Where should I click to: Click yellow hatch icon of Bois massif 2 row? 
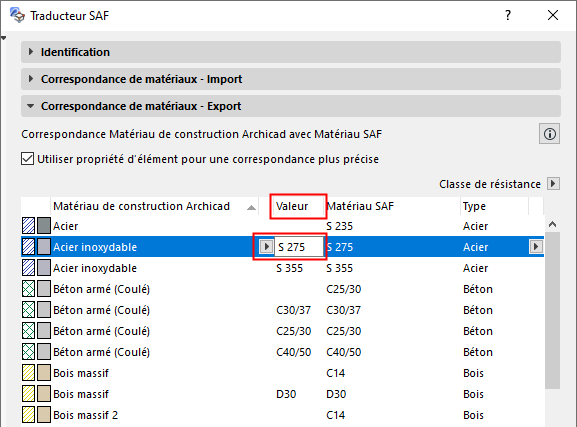tap(28, 414)
